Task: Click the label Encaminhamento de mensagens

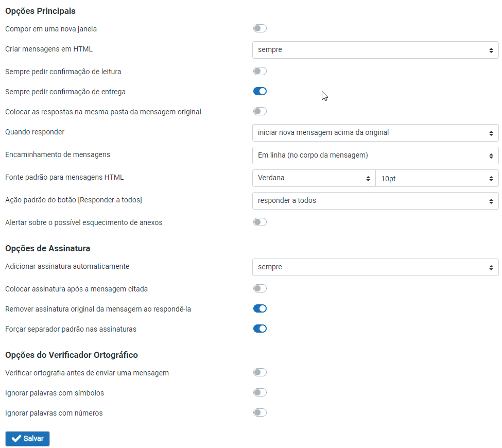Action: [x=58, y=154]
